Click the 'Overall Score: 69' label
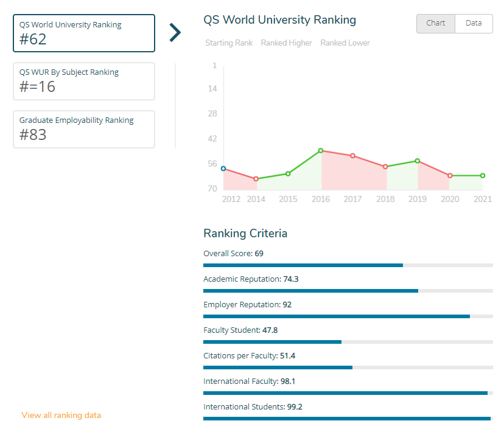The width and height of the screenshot is (504, 432). tap(233, 253)
